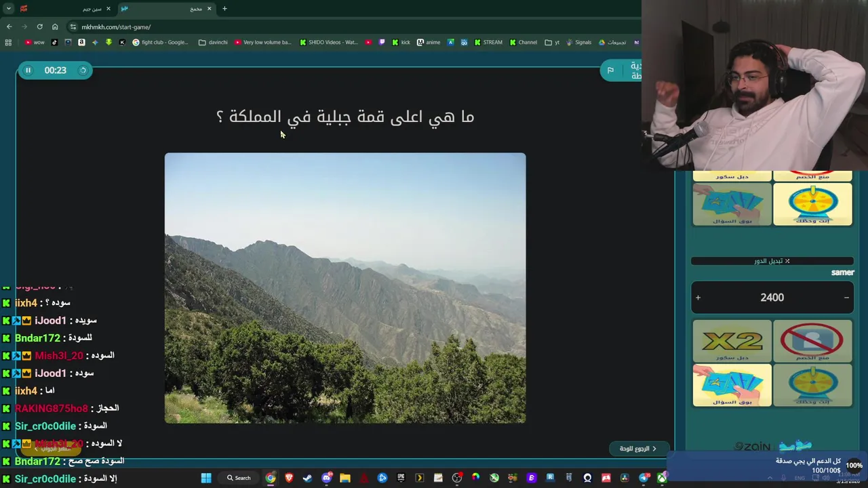Open the anime bookmark
The image size is (868, 488).
click(429, 42)
